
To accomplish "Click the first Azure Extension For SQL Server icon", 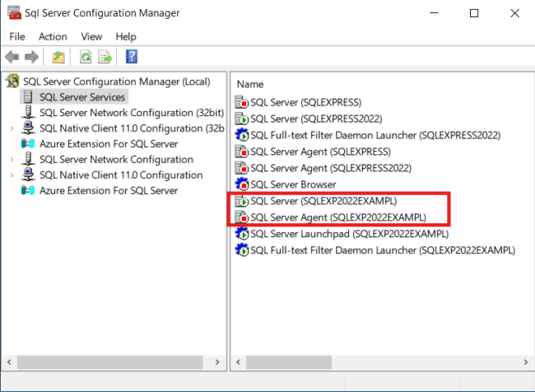I will click(x=28, y=144).
